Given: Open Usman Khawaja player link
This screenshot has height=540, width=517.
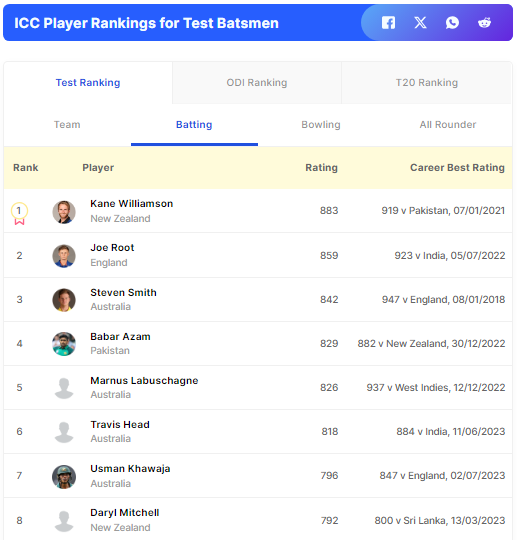Looking at the screenshot, I should tap(130, 469).
